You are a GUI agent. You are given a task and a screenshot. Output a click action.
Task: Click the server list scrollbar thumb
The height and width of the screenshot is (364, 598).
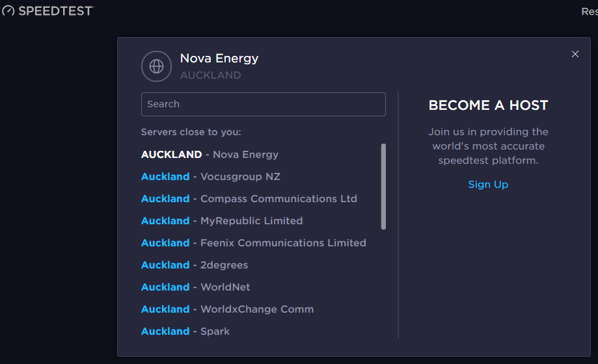383,187
